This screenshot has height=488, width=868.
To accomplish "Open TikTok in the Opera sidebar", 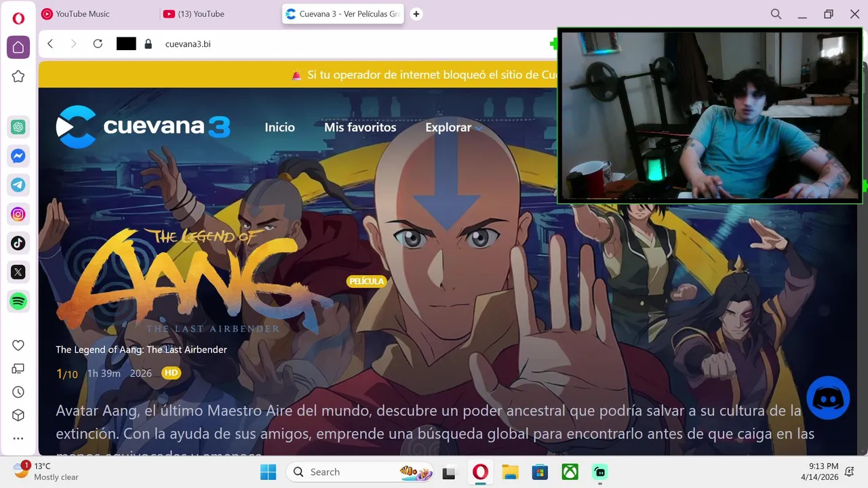I will [x=18, y=243].
